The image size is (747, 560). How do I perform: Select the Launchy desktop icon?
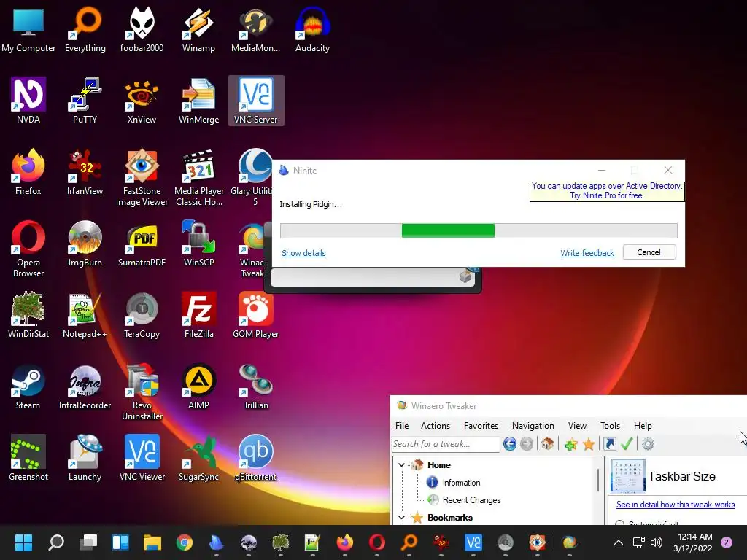coord(85,458)
